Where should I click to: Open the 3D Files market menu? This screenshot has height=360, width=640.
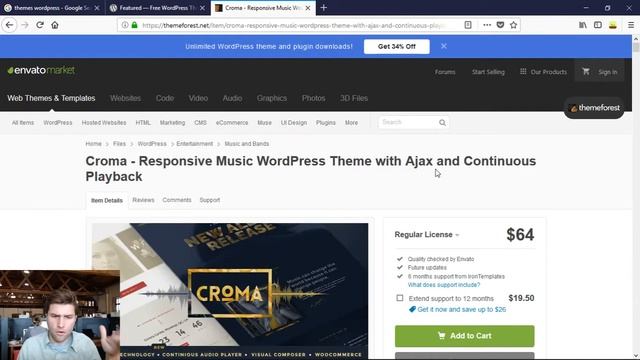pyautogui.click(x=354, y=98)
